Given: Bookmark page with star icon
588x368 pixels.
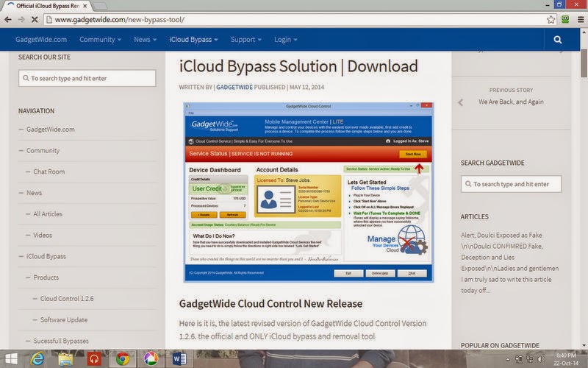Looking at the screenshot, I should (551, 20).
